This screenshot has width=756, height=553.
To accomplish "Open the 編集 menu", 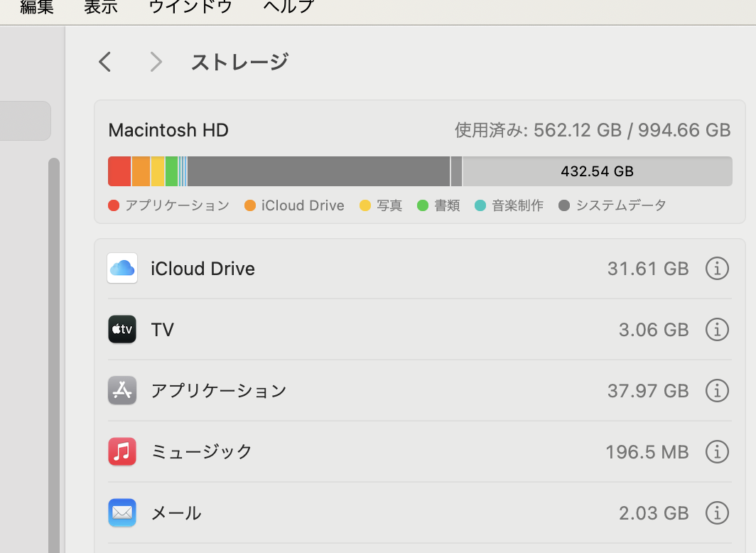I will pyautogui.click(x=37, y=7).
